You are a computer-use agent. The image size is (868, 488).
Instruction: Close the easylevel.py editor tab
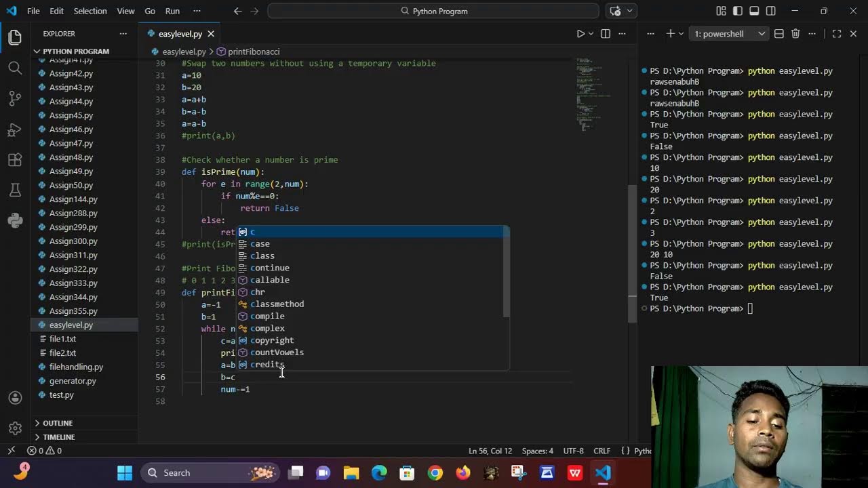click(x=211, y=34)
